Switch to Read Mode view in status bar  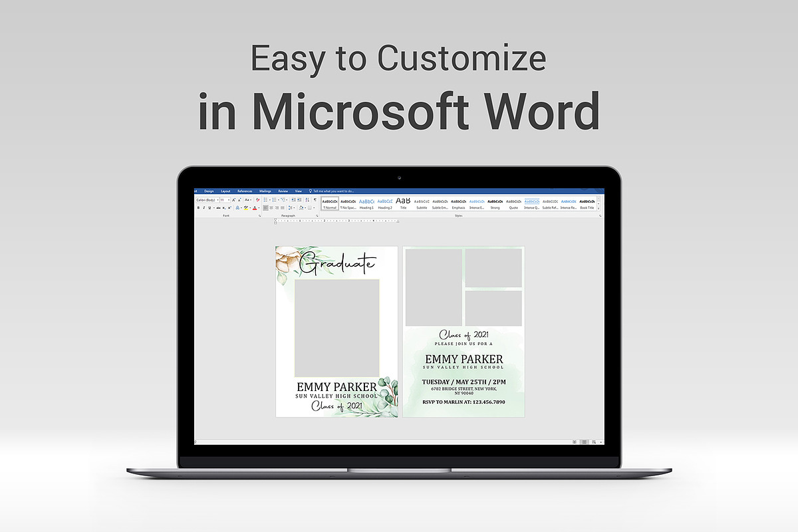[575, 442]
